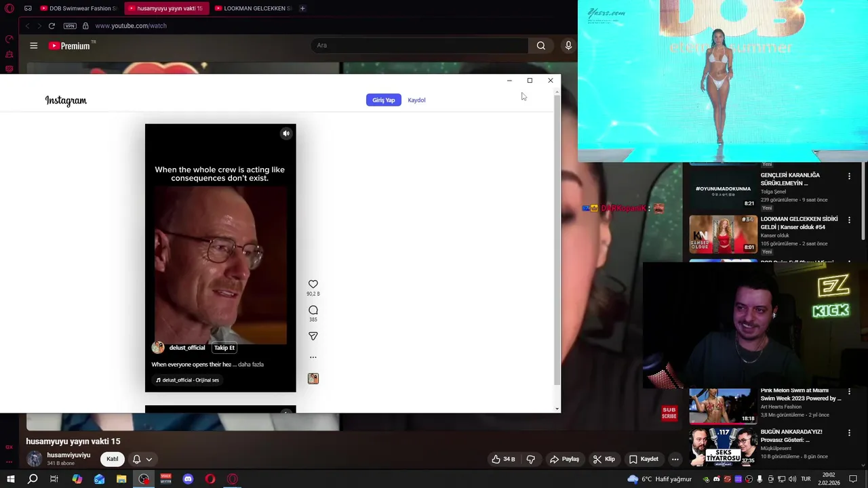This screenshot has width=868, height=488.
Task: Open GX Corner gamepad icon
Action: [x=28, y=8]
